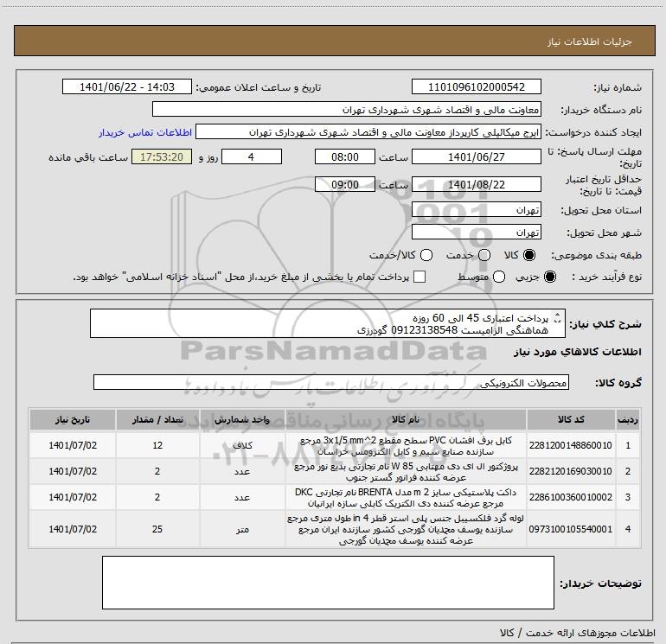Click the unit cell متر
666x644 pixels.
tap(242, 529)
